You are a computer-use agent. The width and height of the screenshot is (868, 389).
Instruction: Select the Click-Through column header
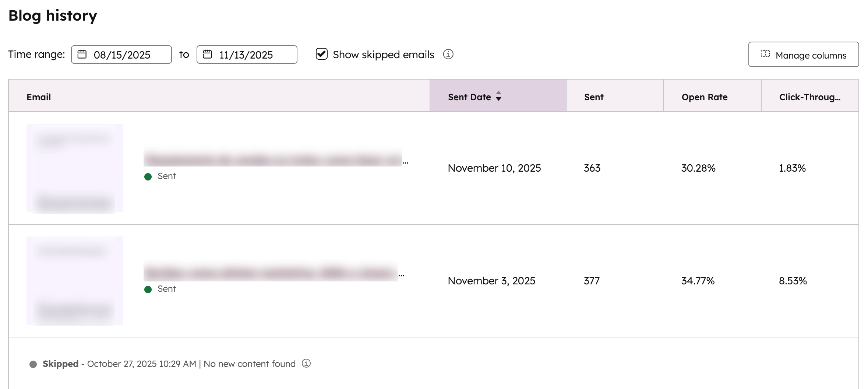[810, 97]
